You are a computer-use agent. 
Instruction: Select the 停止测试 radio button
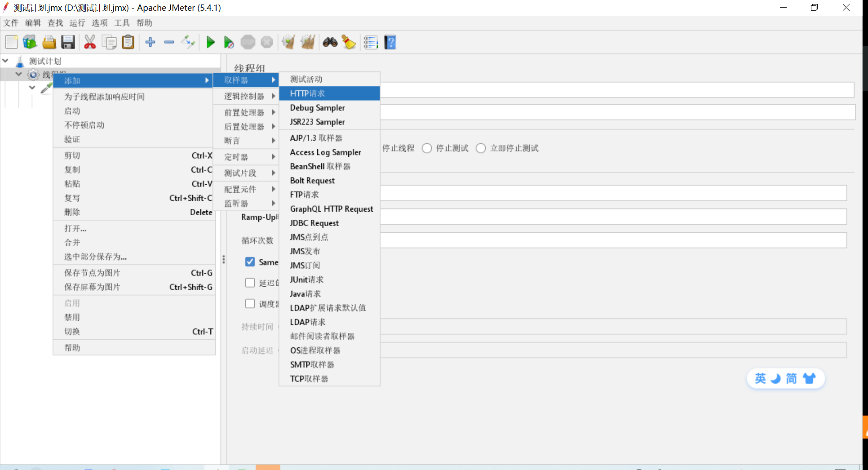427,148
